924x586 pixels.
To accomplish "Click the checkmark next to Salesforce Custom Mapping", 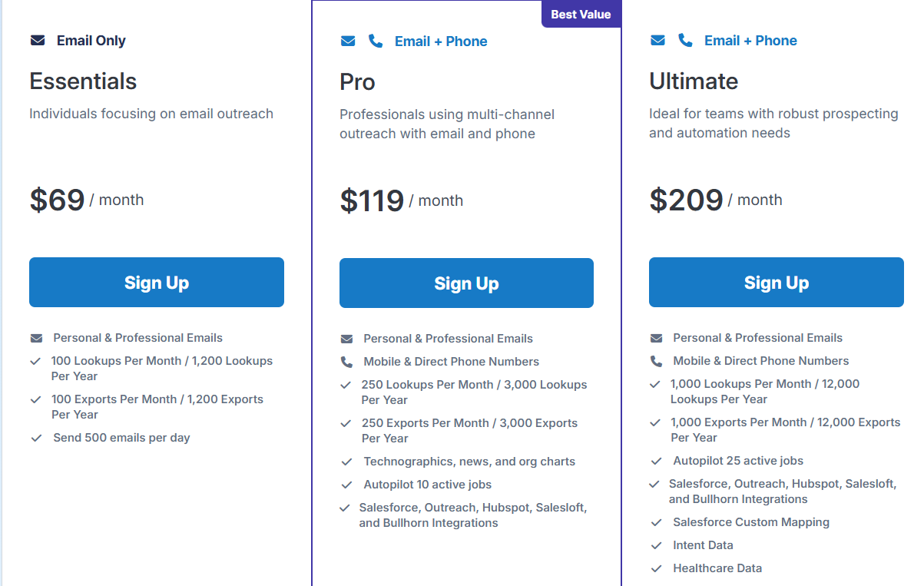I will (655, 521).
